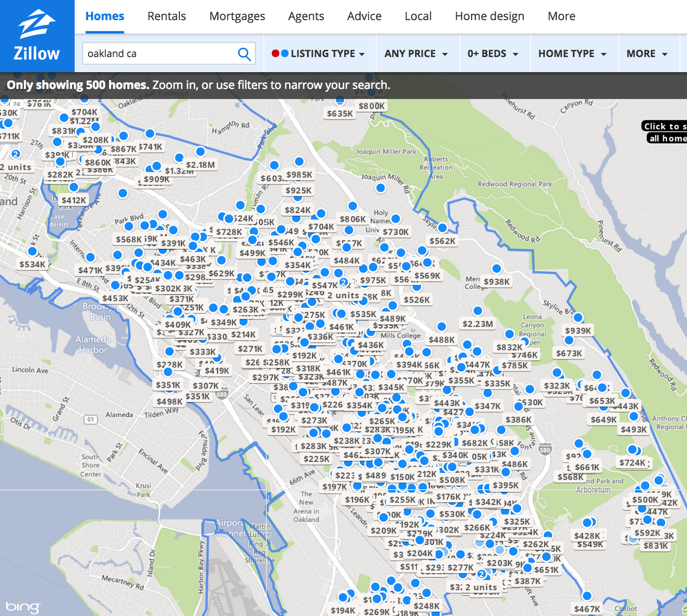This screenshot has width=687, height=616.
Task: Click the blue home marker above the $2.23M label
Action: coord(477,311)
